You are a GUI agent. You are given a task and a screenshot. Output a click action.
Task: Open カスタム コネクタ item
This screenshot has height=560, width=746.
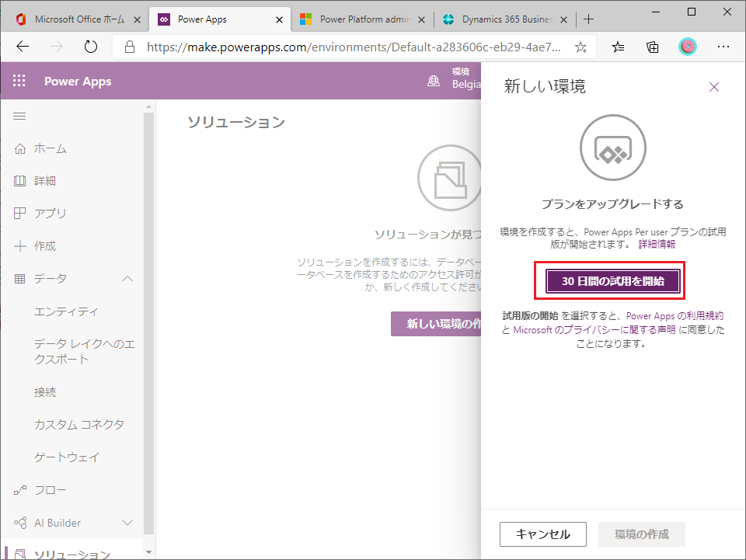tap(79, 425)
